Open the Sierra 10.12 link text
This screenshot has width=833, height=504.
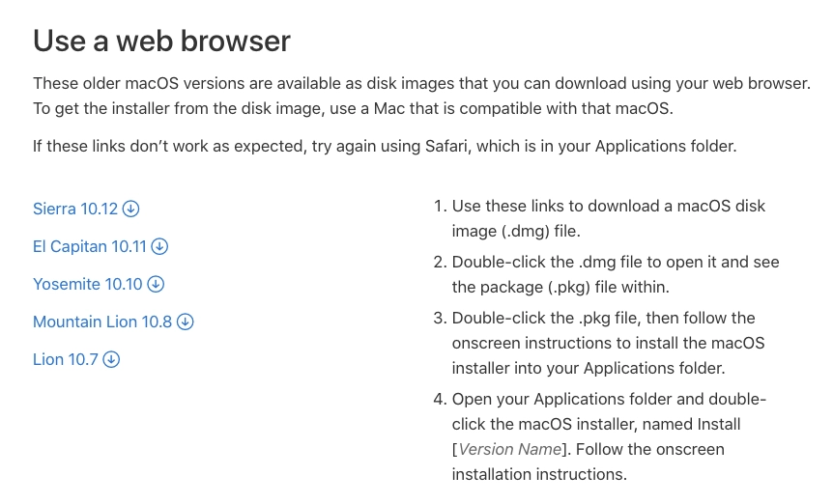74,209
